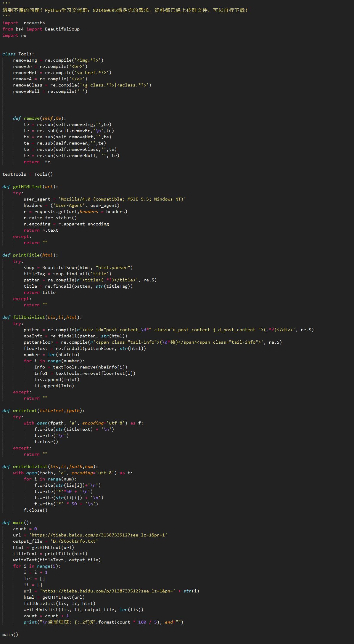Click 'def fillUnivlist(lis,li,html):' definition
The width and height of the screenshot is (354, 644).
point(42,317)
